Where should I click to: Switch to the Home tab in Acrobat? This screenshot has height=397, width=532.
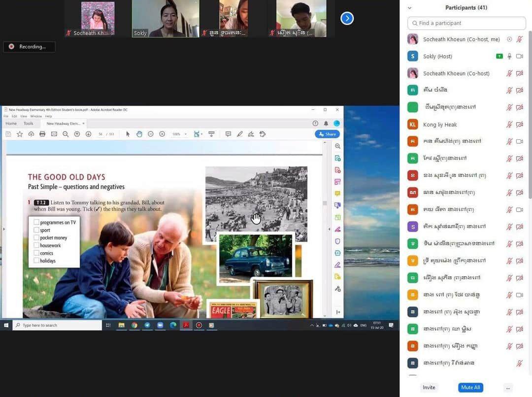coord(11,124)
